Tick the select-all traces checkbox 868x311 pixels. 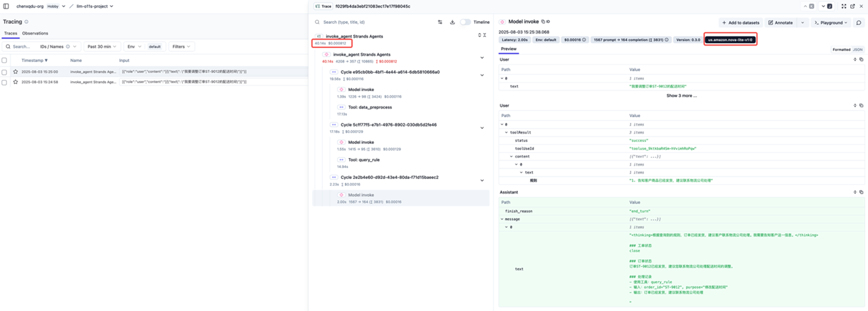[4, 61]
